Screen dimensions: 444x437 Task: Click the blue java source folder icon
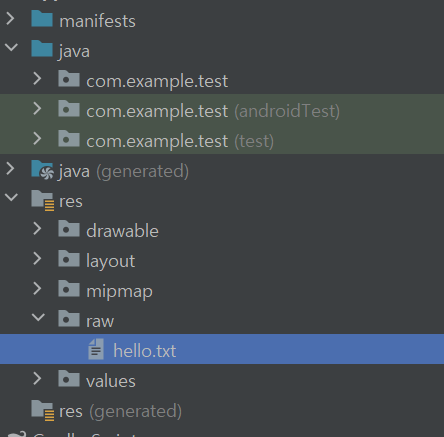[42, 49]
